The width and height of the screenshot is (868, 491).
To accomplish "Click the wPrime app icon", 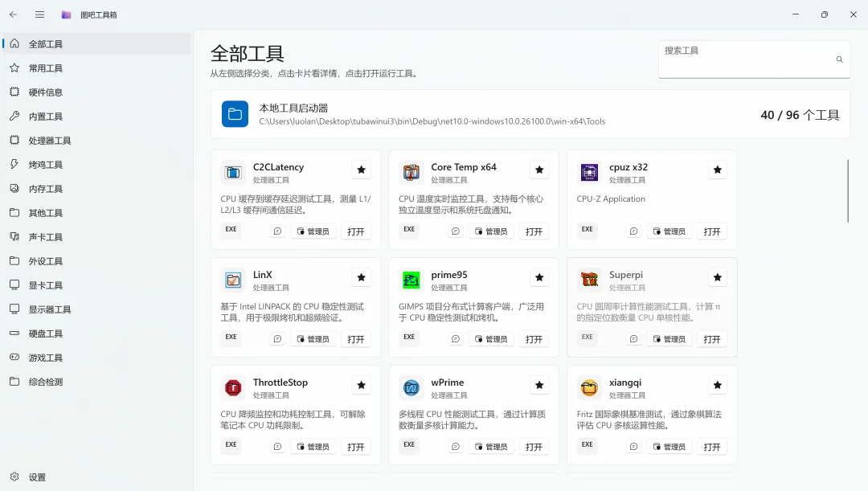I will coord(411,387).
